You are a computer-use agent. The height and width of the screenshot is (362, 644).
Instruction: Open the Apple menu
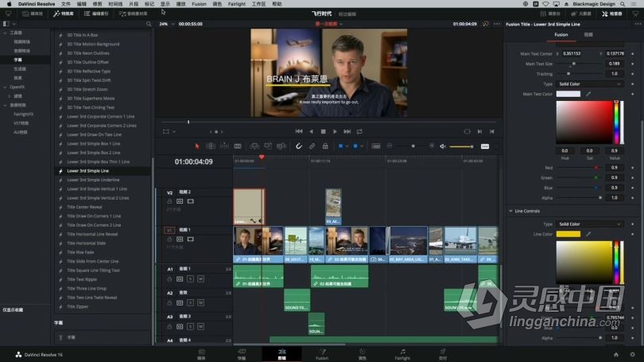(9, 4)
